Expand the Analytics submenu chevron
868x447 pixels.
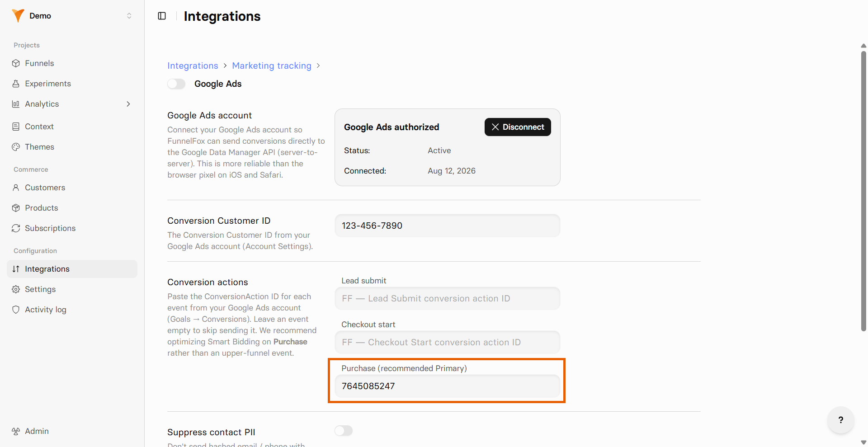[x=128, y=104]
